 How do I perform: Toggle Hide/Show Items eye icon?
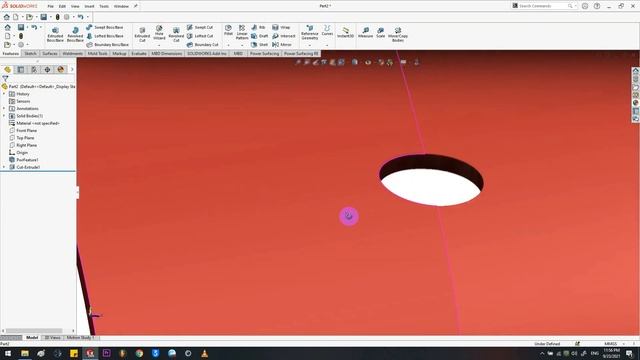click(368, 62)
